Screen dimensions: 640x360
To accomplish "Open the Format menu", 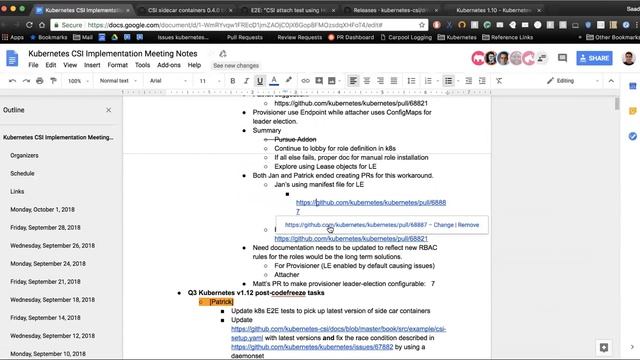I will [118, 65].
